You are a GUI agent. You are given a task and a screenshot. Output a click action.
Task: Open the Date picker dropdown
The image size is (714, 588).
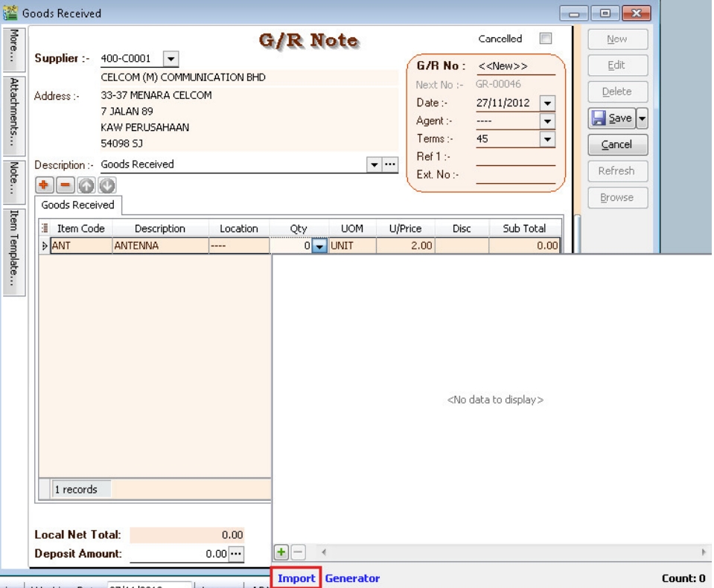(548, 103)
